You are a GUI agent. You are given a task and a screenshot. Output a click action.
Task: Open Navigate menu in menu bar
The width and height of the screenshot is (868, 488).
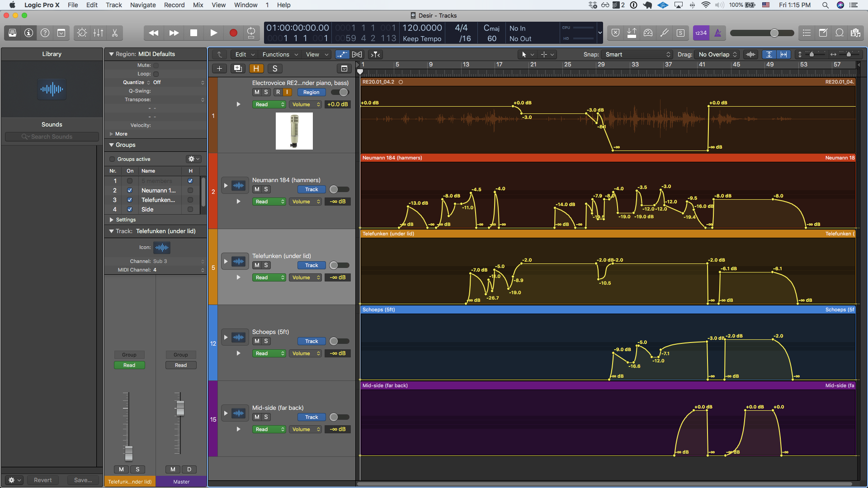point(143,5)
